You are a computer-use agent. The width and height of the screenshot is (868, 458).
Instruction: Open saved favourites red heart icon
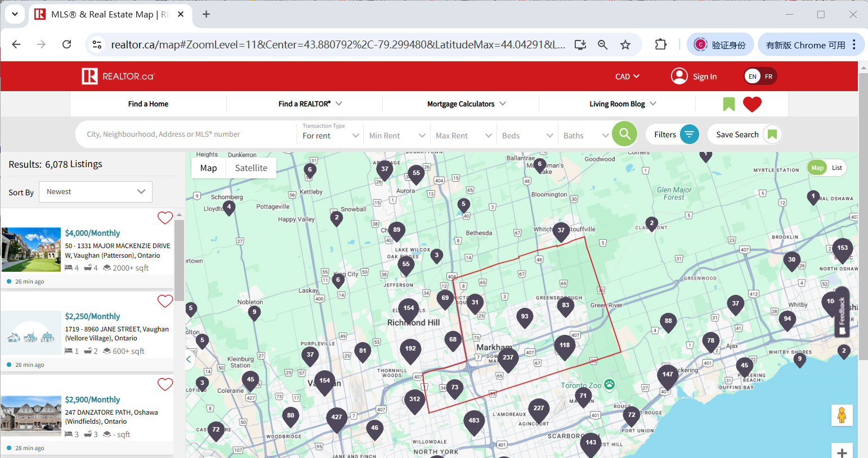(752, 104)
